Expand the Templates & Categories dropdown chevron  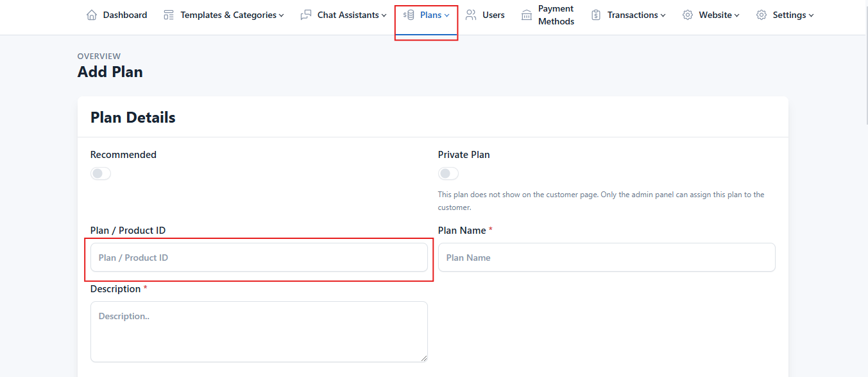point(282,15)
